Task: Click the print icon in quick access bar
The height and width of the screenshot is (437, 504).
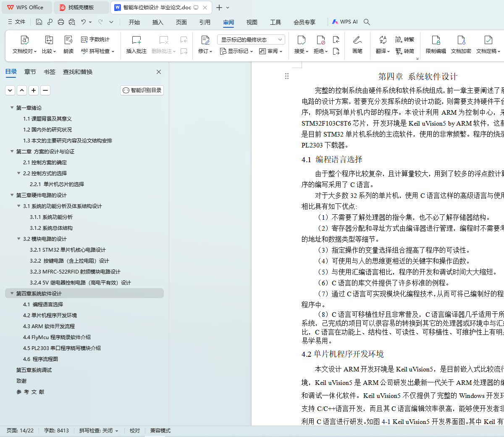Action: pos(61,22)
